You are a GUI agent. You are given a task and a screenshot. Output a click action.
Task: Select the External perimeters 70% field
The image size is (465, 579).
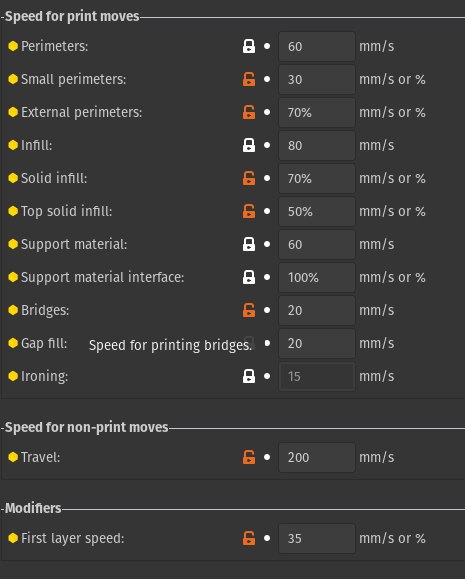pyautogui.click(x=317, y=112)
